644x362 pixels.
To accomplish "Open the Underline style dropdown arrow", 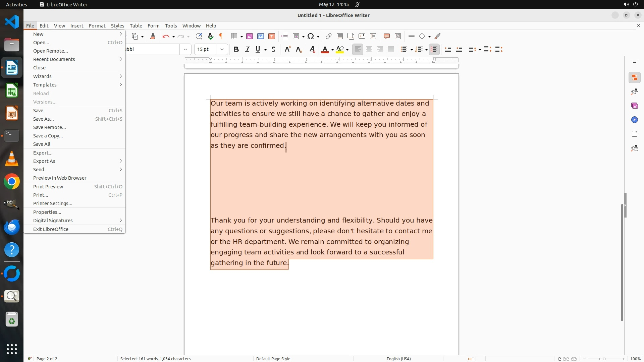I will click(265, 50).
